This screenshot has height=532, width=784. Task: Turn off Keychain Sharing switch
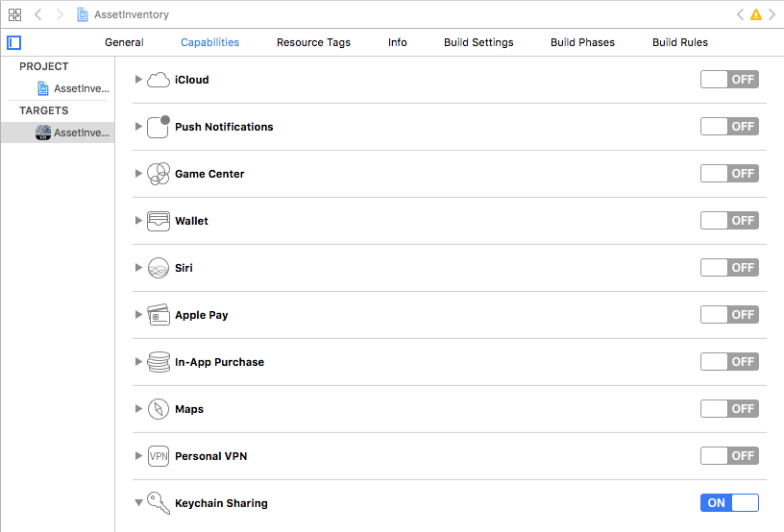729,502
